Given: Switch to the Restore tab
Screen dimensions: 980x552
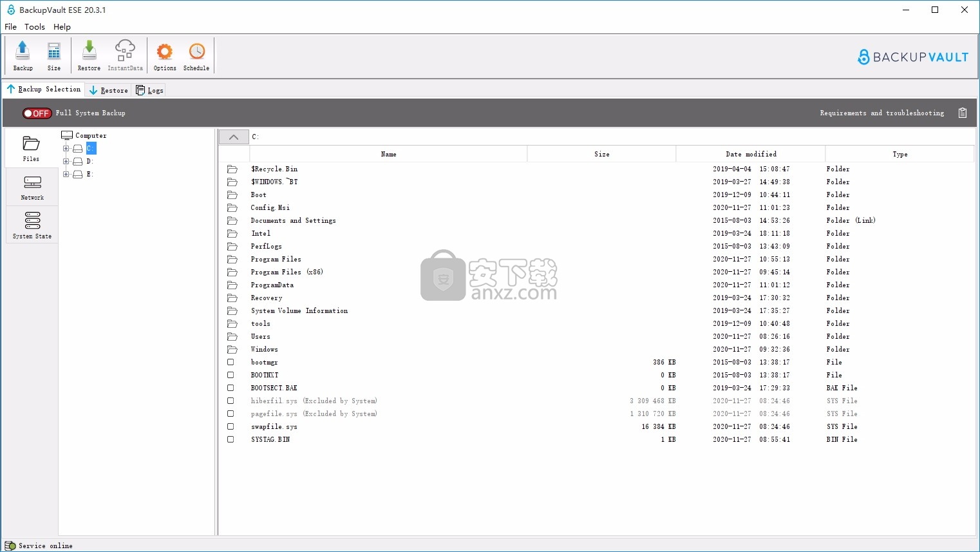Looking at the screenshot, I should coord(108,90).
